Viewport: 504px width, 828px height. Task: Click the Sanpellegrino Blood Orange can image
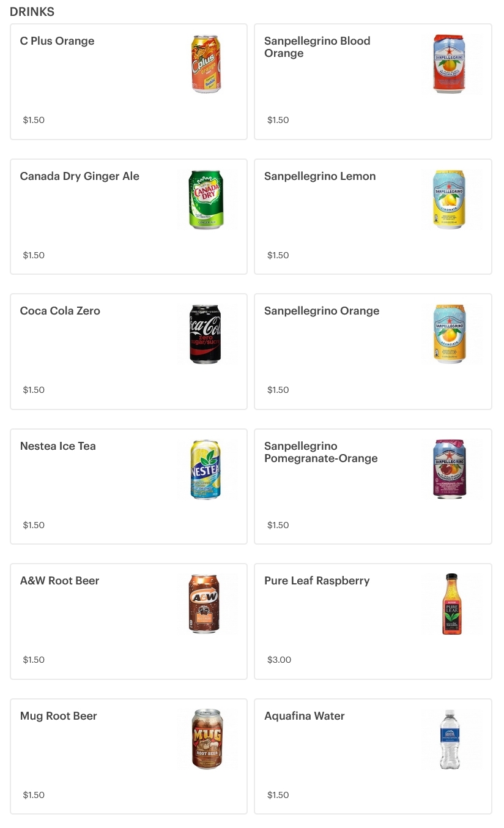point(450,64)
